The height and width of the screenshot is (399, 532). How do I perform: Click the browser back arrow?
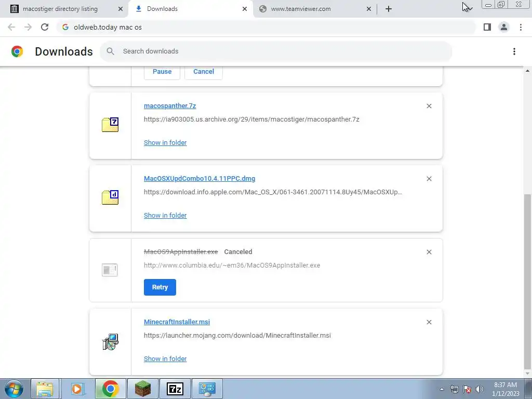(x=11, y=27)
